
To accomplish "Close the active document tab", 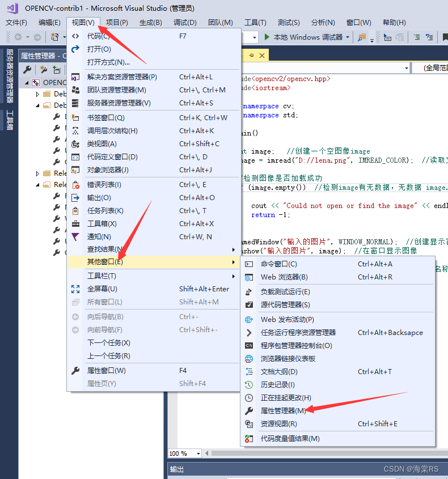I will [x=262, y=56].
